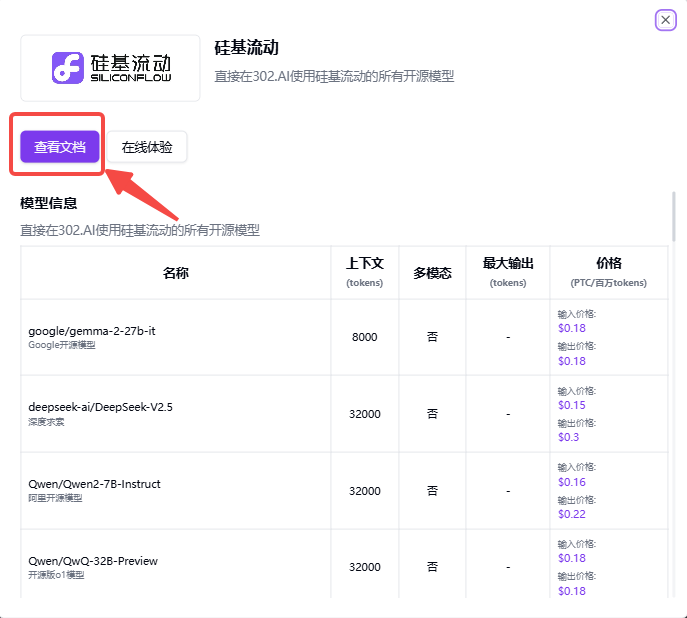Click the 查看文档 button
Image resolution: width=687 pixels, height=618 pixels.
click(60, 147)
